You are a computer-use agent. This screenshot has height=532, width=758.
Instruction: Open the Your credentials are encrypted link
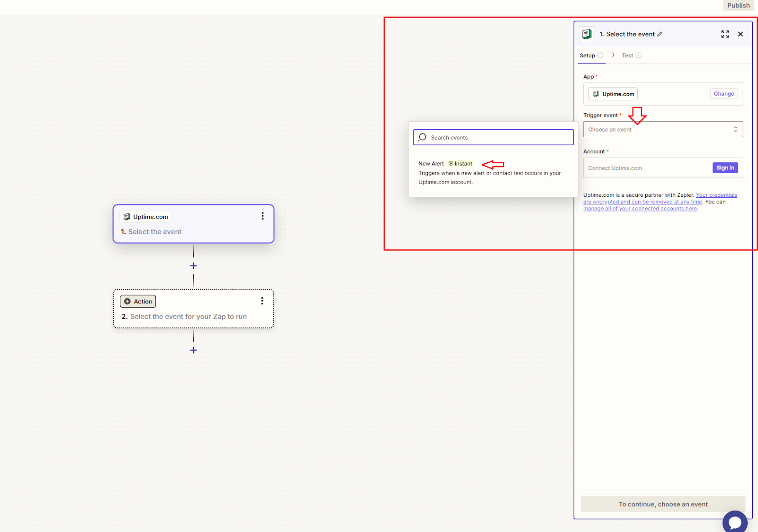[661, 198]
